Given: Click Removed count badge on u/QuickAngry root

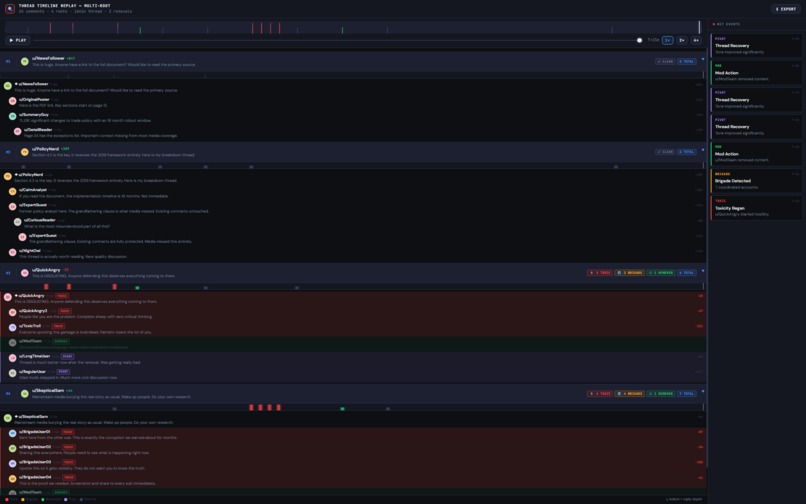Looking at the screenshot, I should point(661,273).
